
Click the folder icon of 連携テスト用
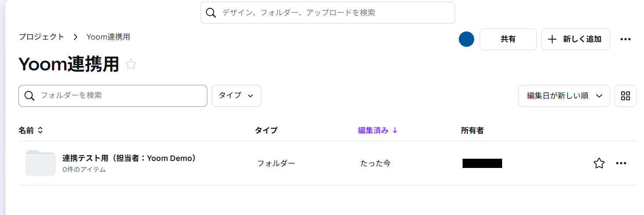(40, 163)
